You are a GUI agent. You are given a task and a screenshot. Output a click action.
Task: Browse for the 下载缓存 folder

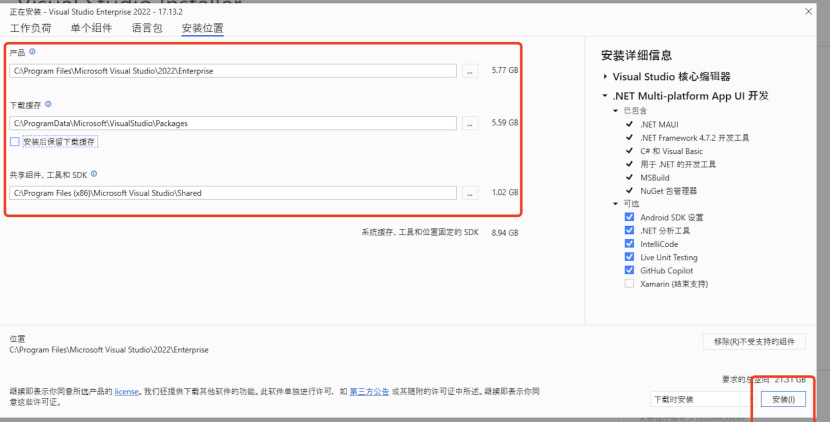[470, 123]
